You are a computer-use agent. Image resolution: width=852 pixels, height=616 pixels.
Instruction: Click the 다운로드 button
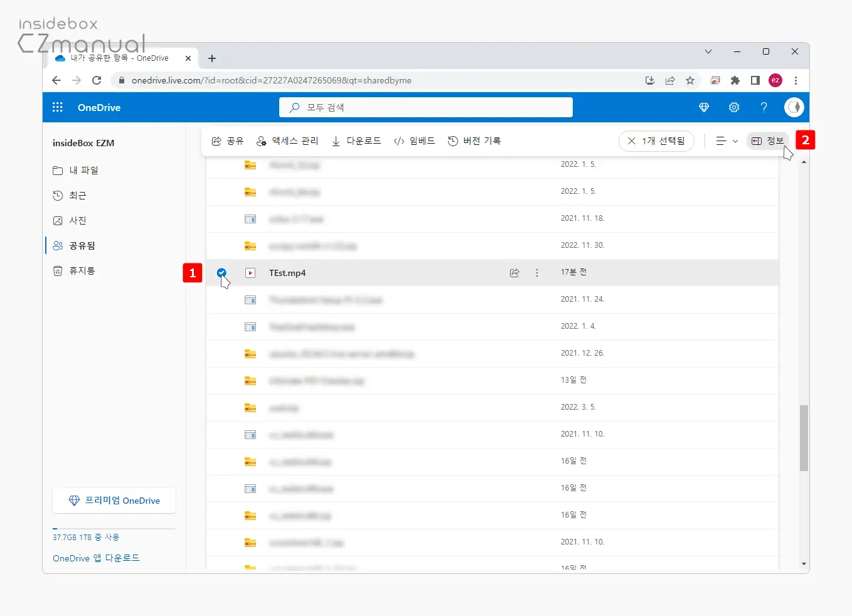(x=356, y=141)
